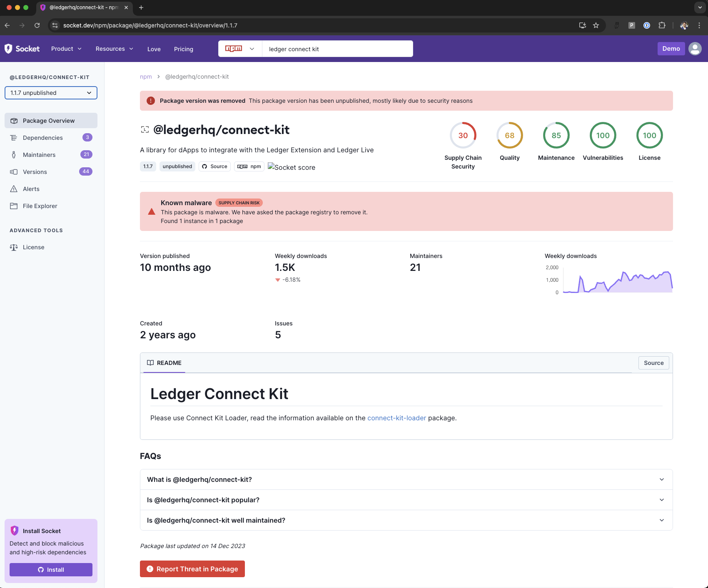
Task: Open the Dependencies sidebar section
Action: tap(43, 138)
